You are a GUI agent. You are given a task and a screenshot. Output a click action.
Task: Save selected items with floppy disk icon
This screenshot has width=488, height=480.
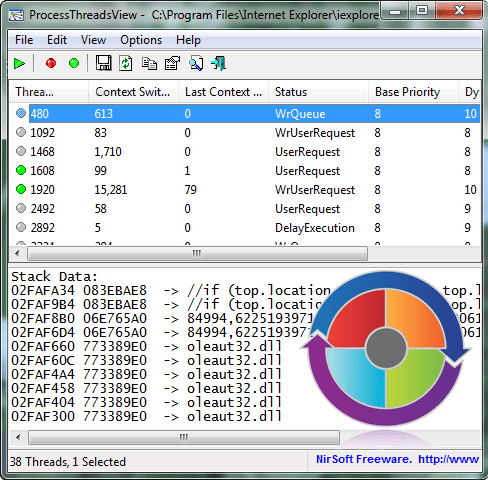(x=103, y=63)
